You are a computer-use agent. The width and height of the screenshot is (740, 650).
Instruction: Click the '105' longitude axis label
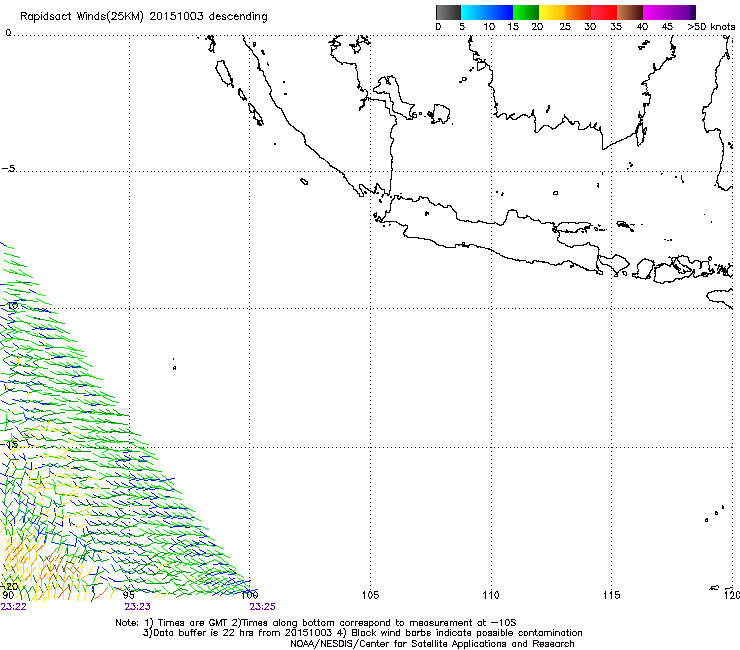[370, 595]
